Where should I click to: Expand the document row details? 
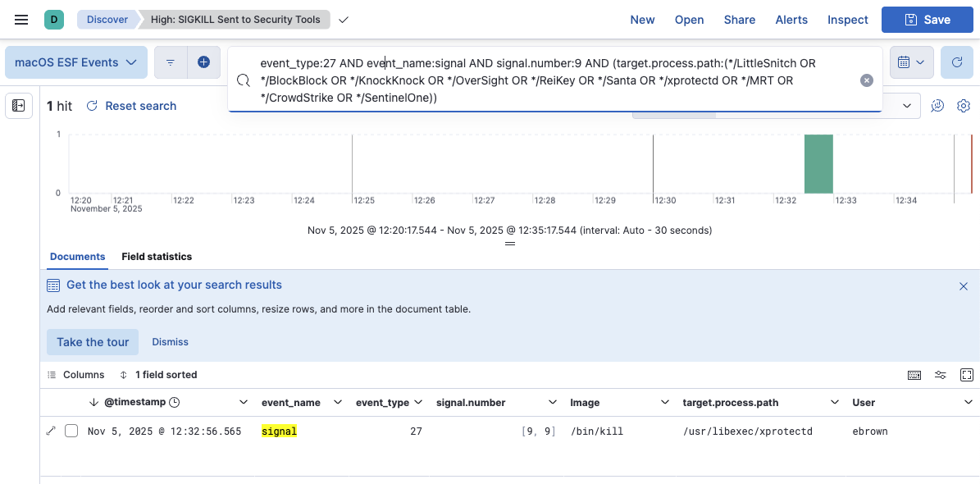[x=51, y=431]
